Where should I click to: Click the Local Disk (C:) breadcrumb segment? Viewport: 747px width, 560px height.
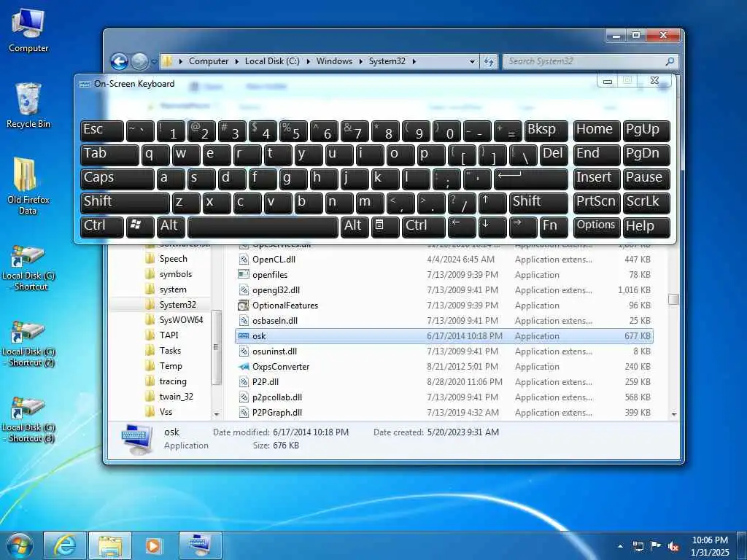click(x=272, y=61)
